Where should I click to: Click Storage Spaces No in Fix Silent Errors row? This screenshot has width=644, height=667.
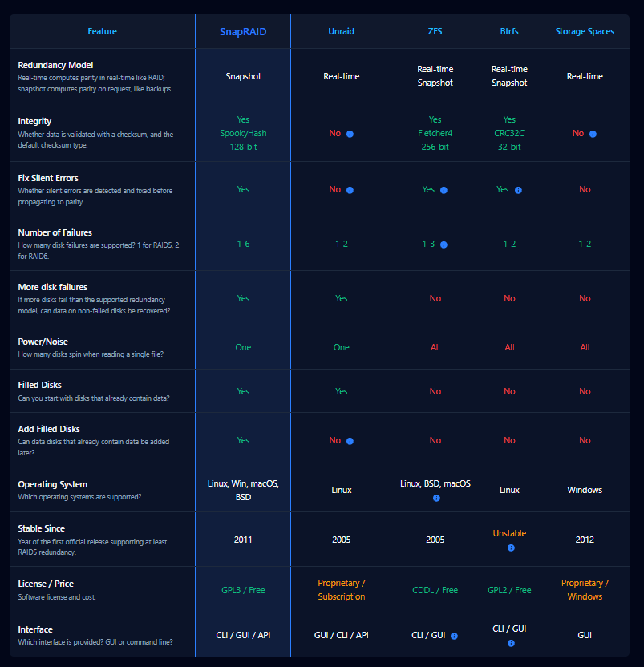click(x=585, y=189)
